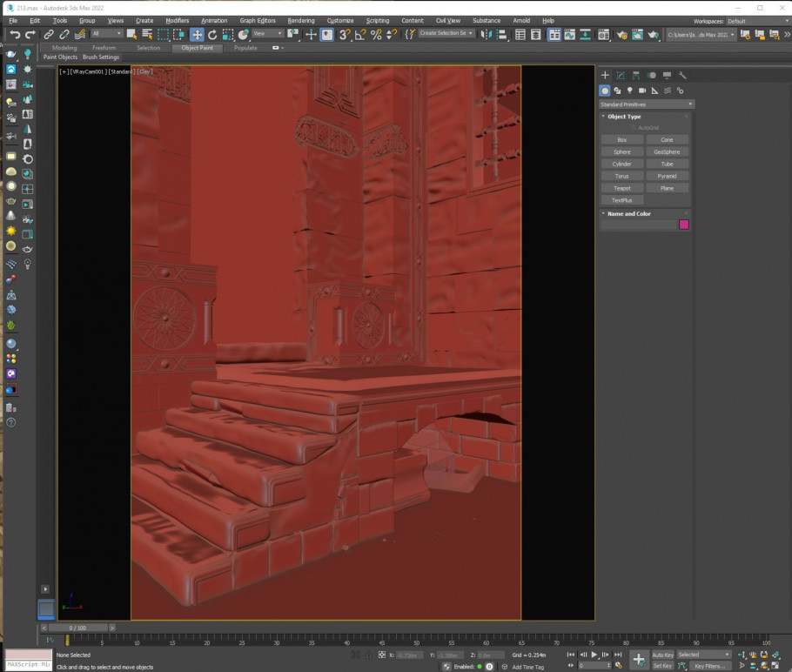
Task: Open the reference coordinate system 'View' dropdown
Action: click(x=268, y=33)
